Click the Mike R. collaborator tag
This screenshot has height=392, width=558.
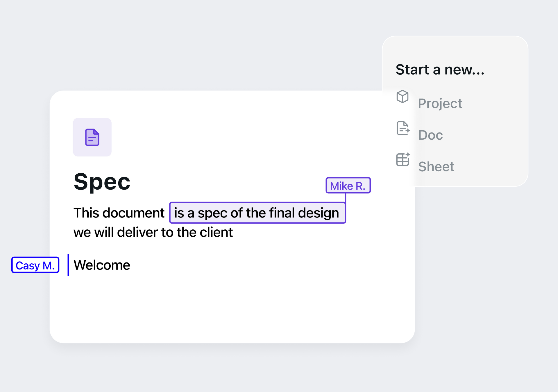[348, 186]
